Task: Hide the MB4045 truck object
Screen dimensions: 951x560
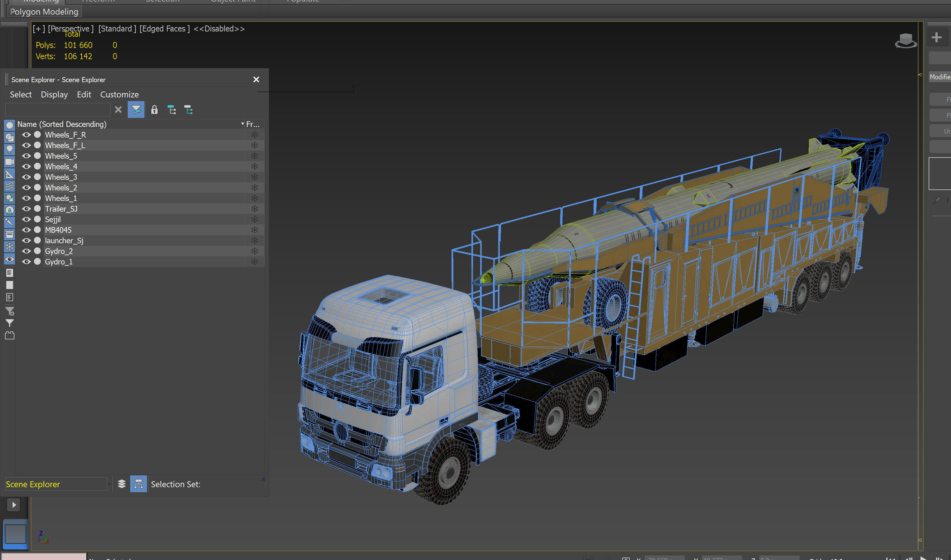Action: (x=26, y=230)
